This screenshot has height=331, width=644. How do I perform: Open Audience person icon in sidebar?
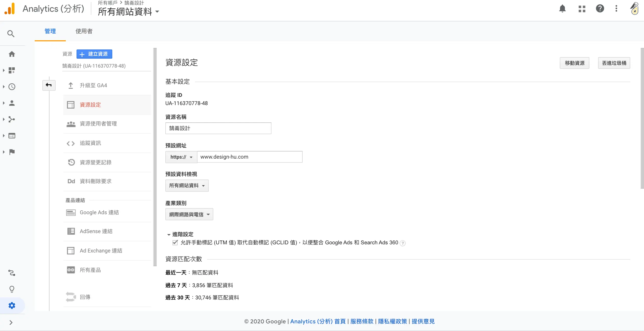click(12, 103)
